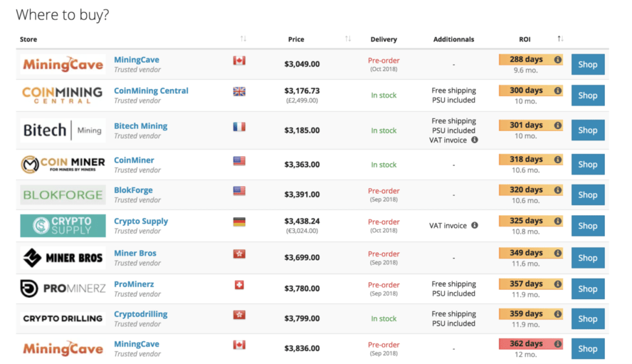Click the ROI column header
Screen dimensions: 632x364
coord(525,39)
